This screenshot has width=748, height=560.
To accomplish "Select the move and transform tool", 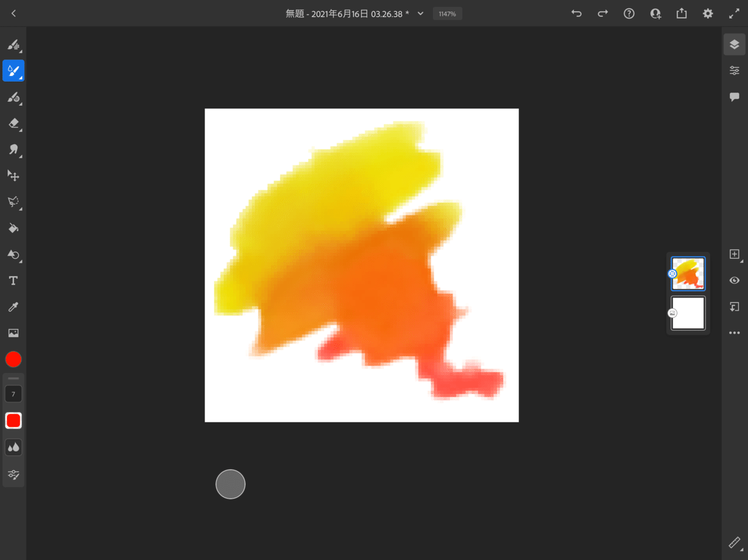I will click(13, 176).
